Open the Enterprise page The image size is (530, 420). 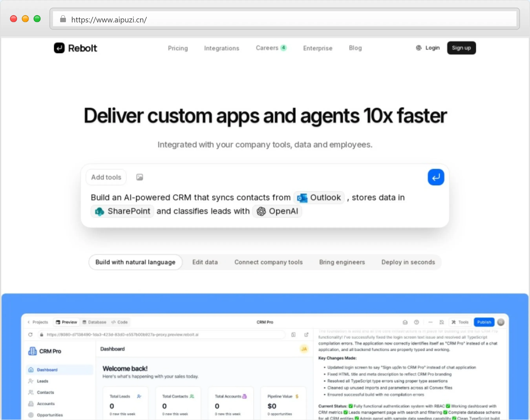point(318,48)
